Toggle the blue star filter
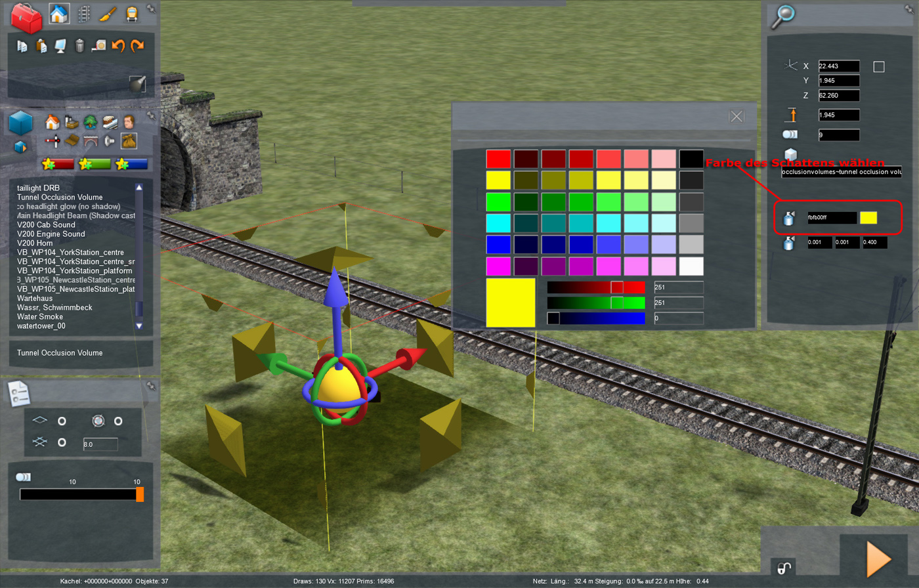The height and width of the screenshot is (588, 919). [131, 164]
